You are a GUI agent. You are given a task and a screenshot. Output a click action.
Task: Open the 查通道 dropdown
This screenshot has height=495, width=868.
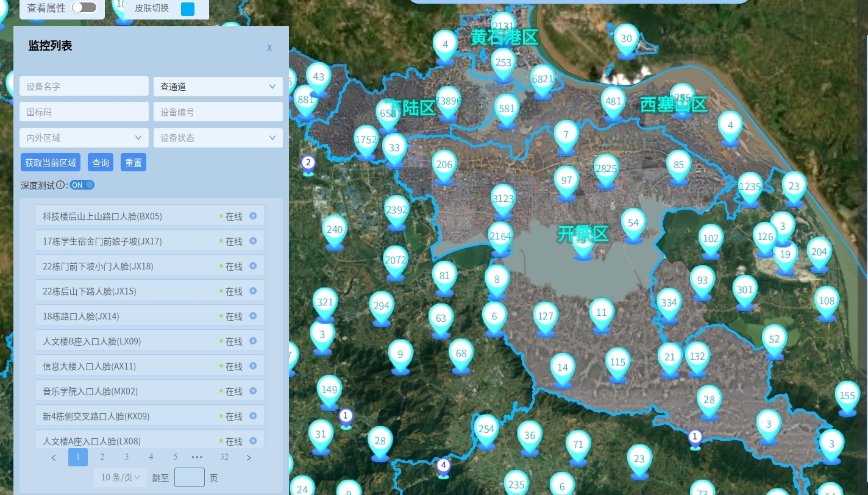(218, 87)
